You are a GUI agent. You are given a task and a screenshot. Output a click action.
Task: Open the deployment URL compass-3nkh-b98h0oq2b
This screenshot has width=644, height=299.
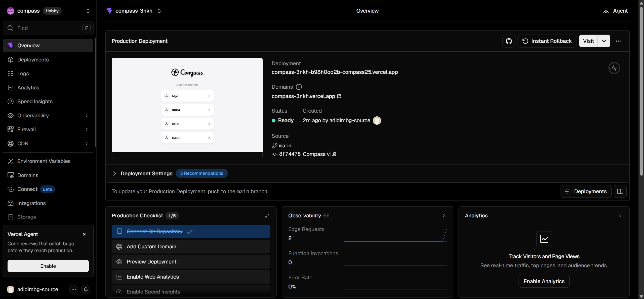[335, 72]
